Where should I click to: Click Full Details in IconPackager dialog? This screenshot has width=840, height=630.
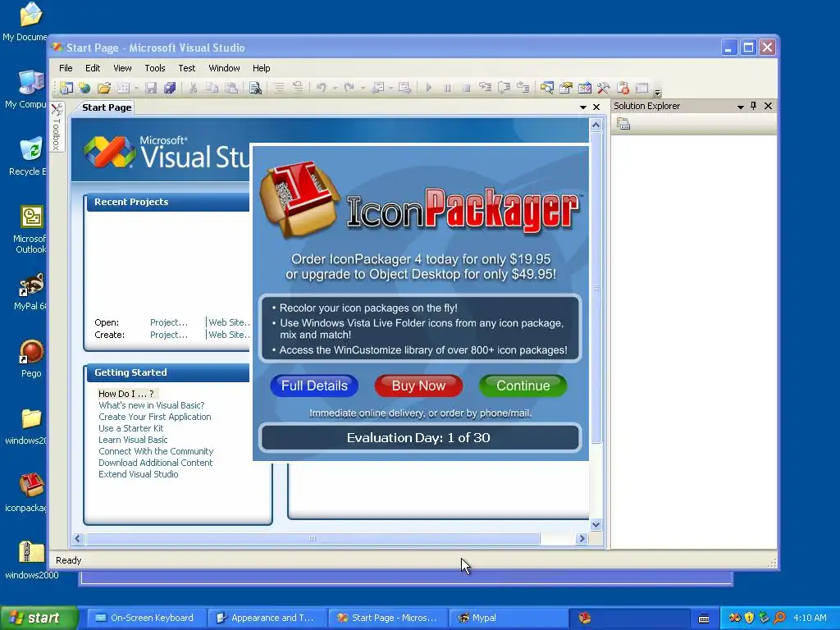click(x=314, y=386)
